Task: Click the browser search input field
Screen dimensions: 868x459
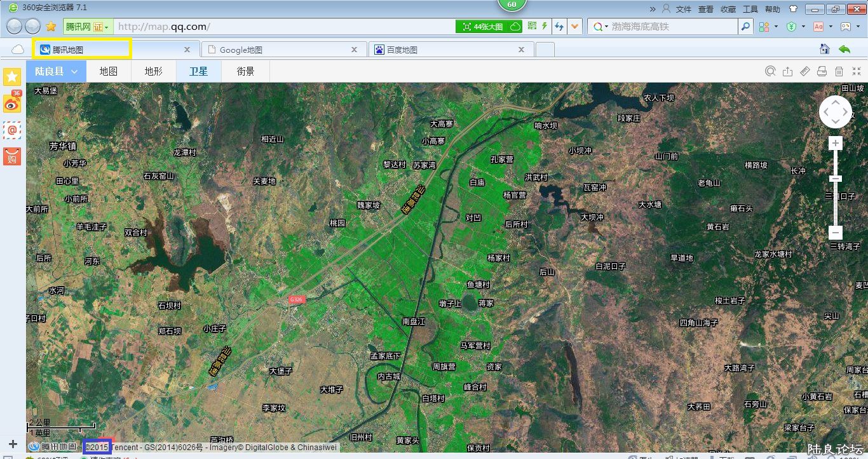Action: point(672,27)
